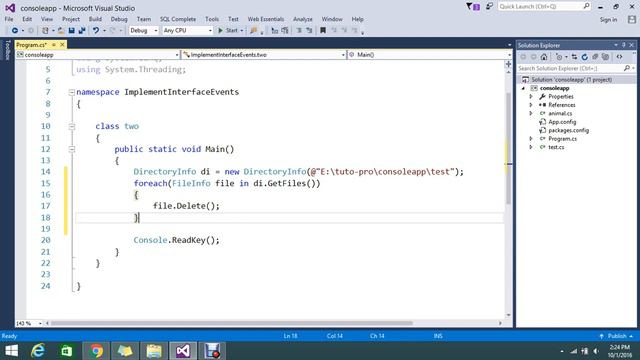Click the Sign in link
This screenshot has width=640, height=360.
pyautogui.click(x=608, y=20)
